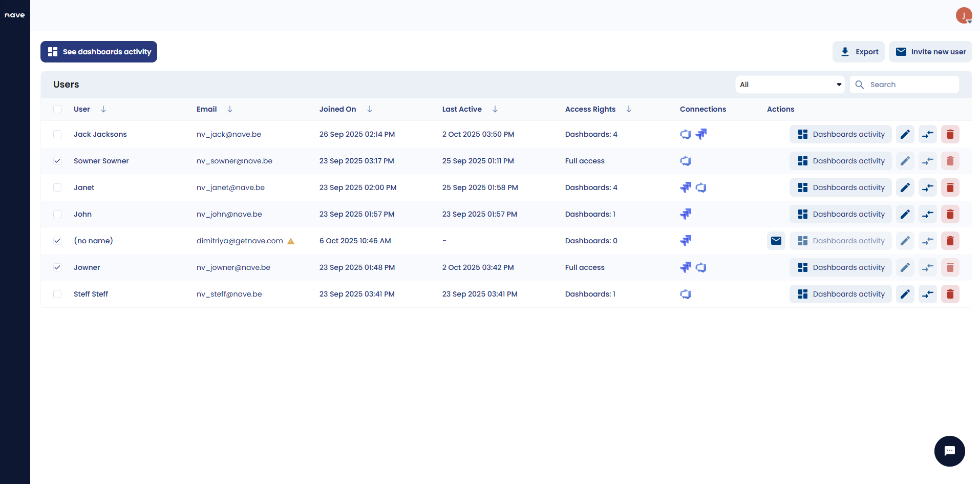Delete user John via the trash icon
Viewport: 980px width, 484px height.
point(950,214)
